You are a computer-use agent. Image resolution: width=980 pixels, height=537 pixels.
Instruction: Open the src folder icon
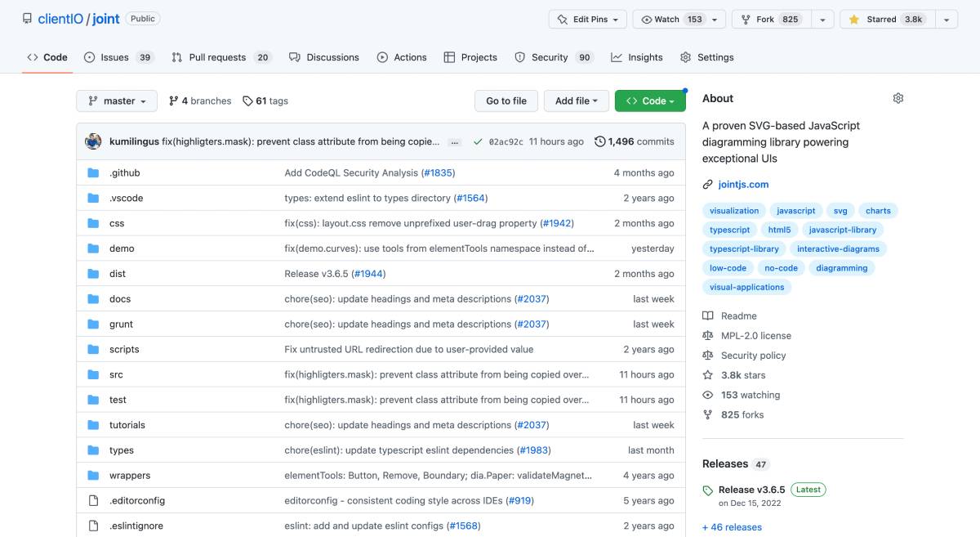pos(94,374)
